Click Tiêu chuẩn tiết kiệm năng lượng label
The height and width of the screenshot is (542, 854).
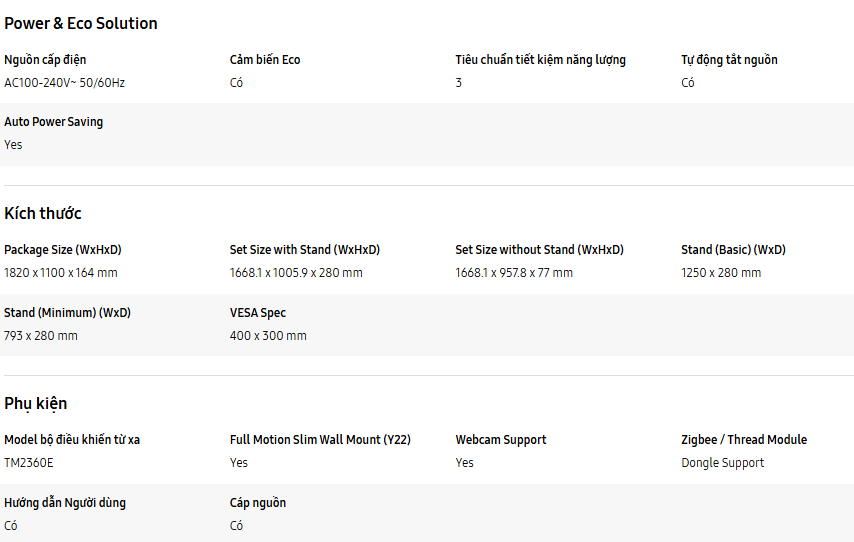[540, 60]
